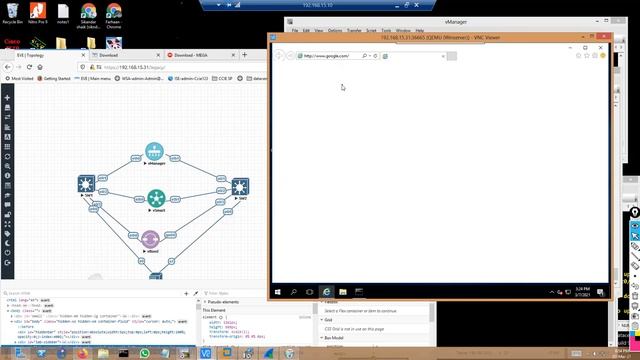The image size is (640, 360).
Task: Select the SW1 switch node on the left
Action: point(86,184)
